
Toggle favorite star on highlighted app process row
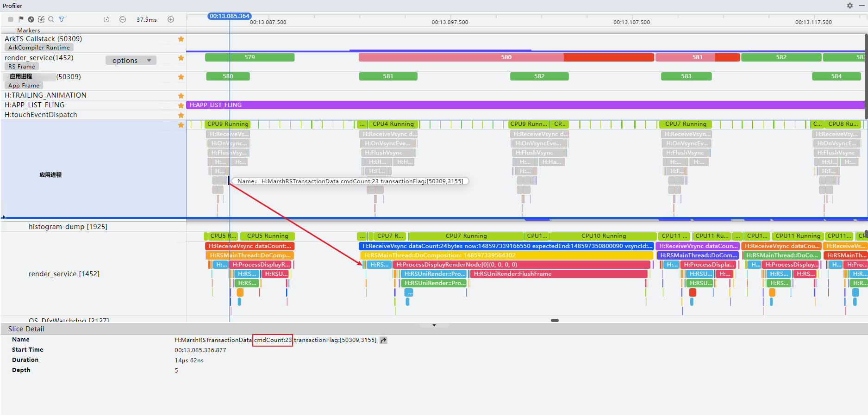[x=181, y=125]
